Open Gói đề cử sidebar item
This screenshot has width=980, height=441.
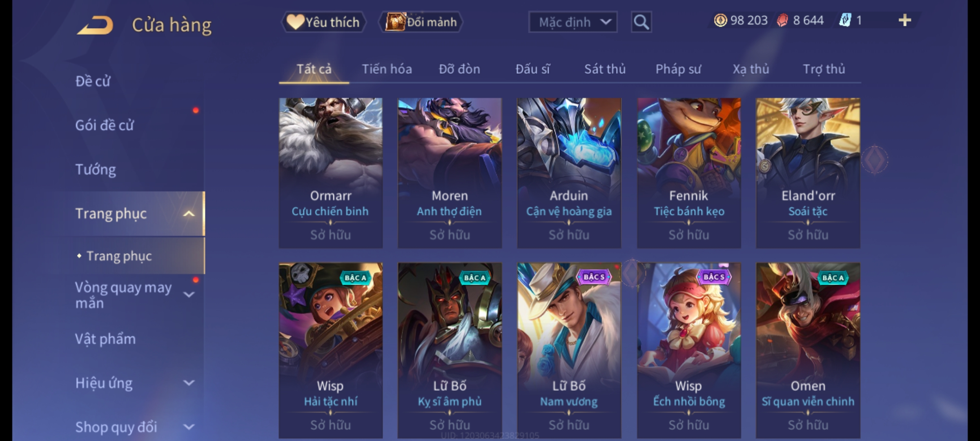(105, 125)
